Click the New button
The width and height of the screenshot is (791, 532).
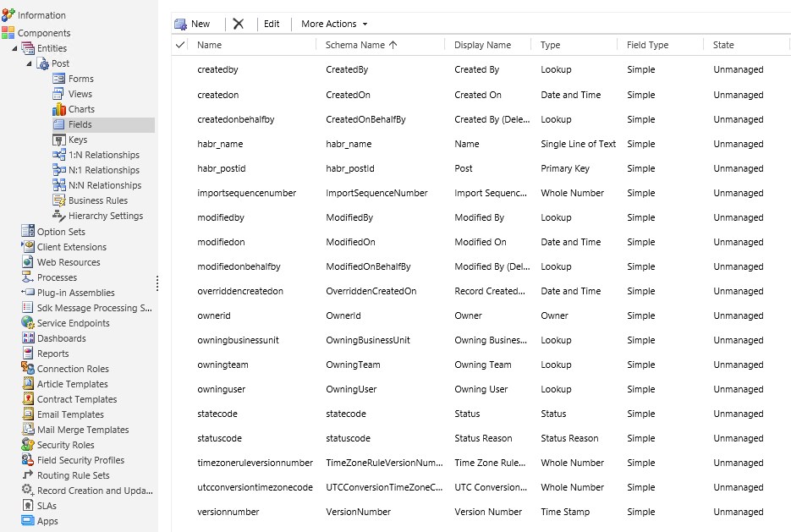coord(195,23)
